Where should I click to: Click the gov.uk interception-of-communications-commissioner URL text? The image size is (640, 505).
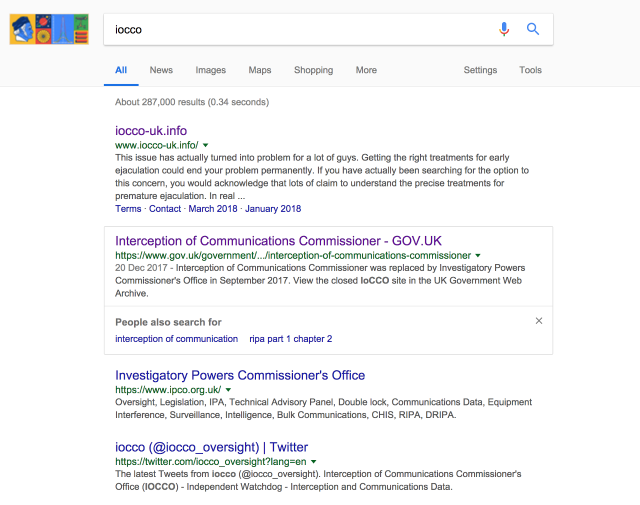tap(293, 256)
